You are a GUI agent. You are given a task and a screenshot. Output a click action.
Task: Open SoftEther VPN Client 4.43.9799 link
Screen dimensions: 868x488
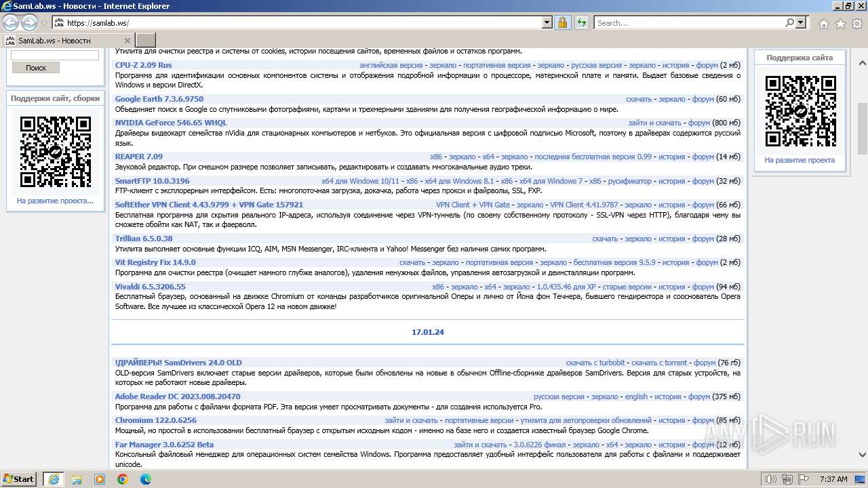pyautogui.click(x=209, y=205)
